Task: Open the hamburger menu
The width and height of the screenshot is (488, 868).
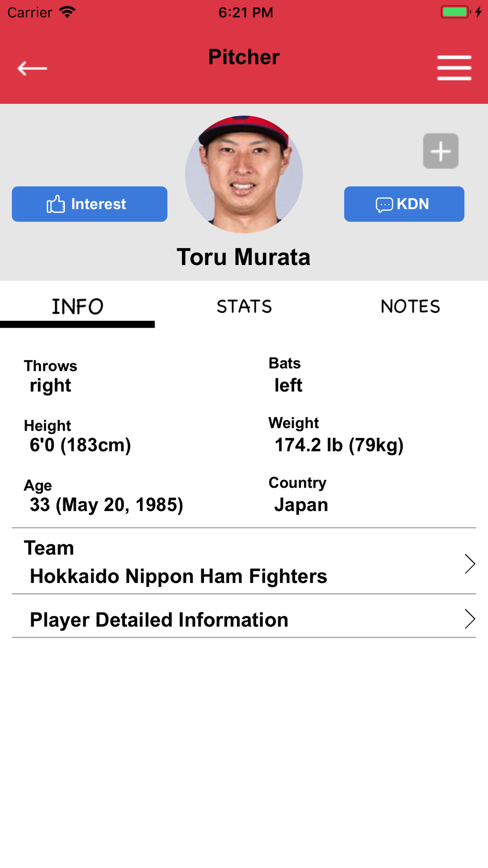Action: tap(454, 68)
